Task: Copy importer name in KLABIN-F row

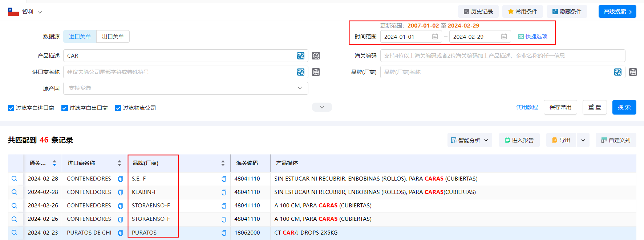Action: pos(120,193)
